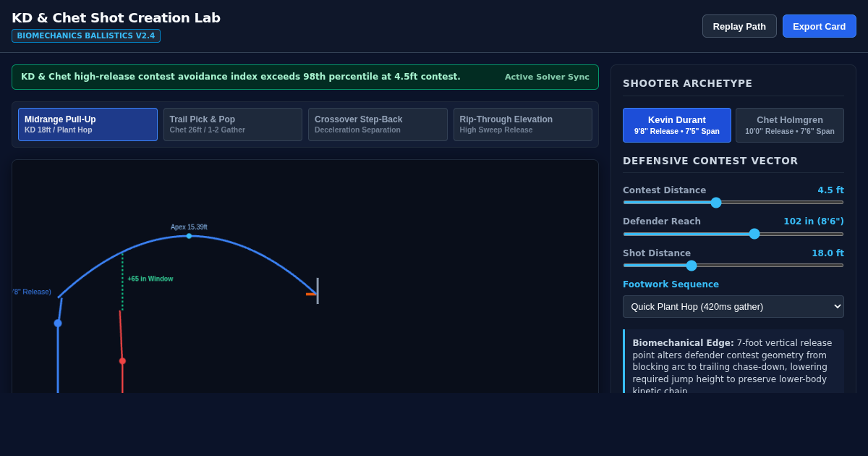Open the Crossover Step-Back scenario
Image resolution: width=868 pixels, height=456 pixels.
(x=378, y=124)
